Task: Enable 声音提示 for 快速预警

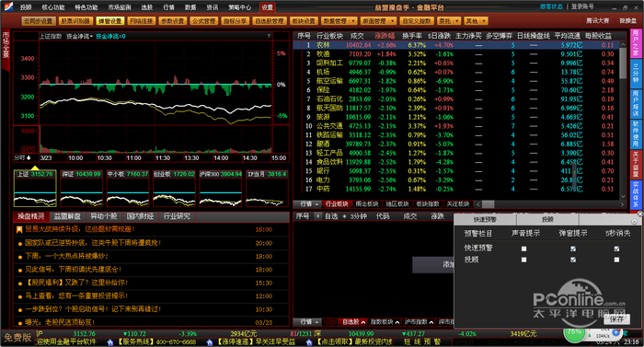Action: (x=523, y=249)
